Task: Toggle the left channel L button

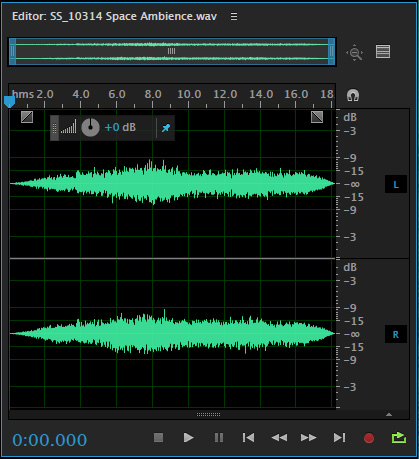Action: click(x=396, y=184)
